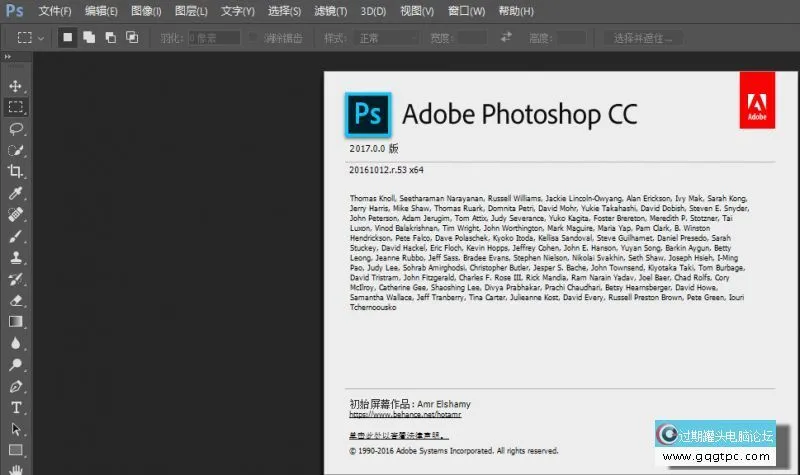Choose Add to selection mode button

89,38
